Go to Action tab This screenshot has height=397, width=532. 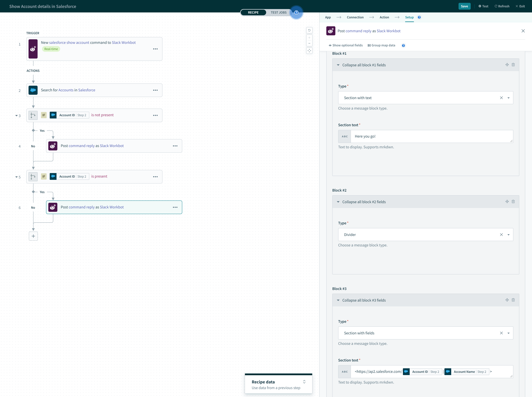pyautogui.click(x=384, y=17)
